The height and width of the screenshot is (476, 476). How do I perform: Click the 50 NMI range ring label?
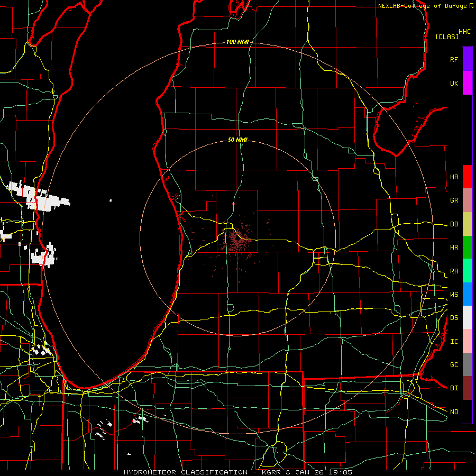click(237, 140)
